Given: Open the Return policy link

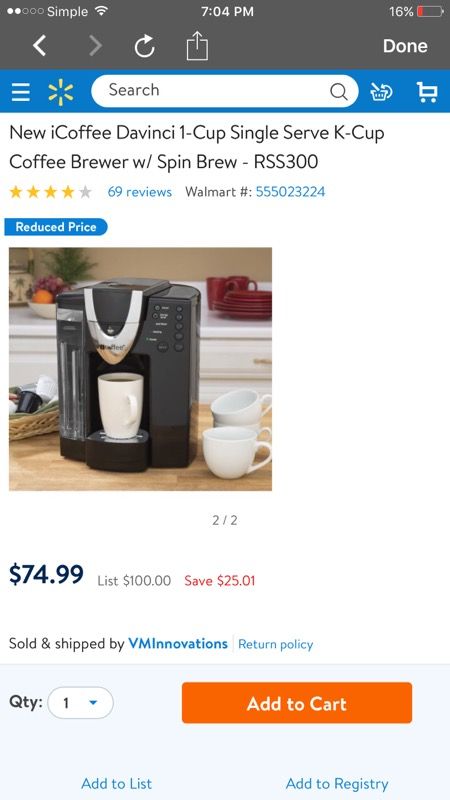Looking at the screenshot, I should pos(276,644).
